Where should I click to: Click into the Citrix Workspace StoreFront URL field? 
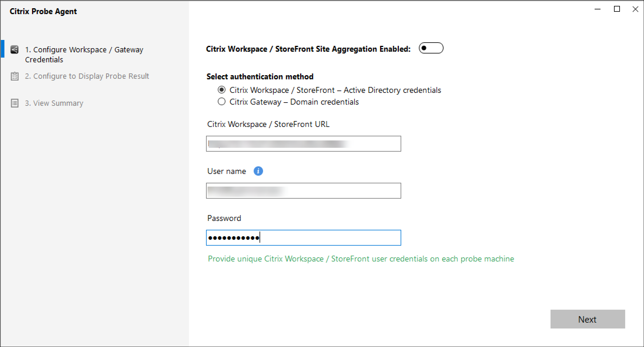point(303,144)
